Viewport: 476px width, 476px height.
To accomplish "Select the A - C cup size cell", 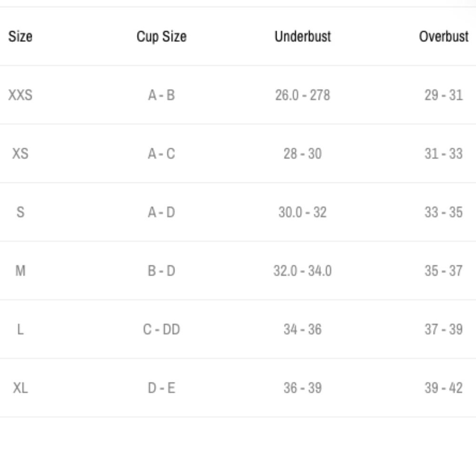I will point(161,154).
